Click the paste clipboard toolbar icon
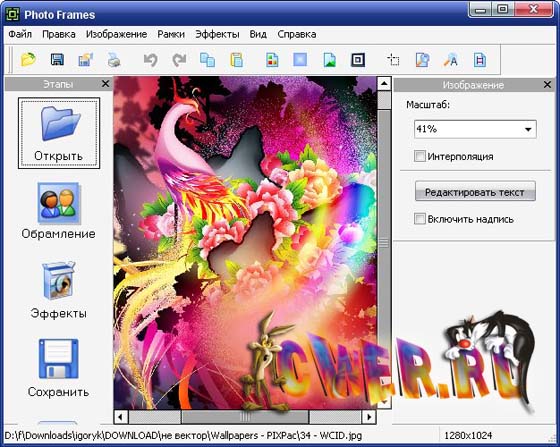The image size is (560, 447). 236,59
